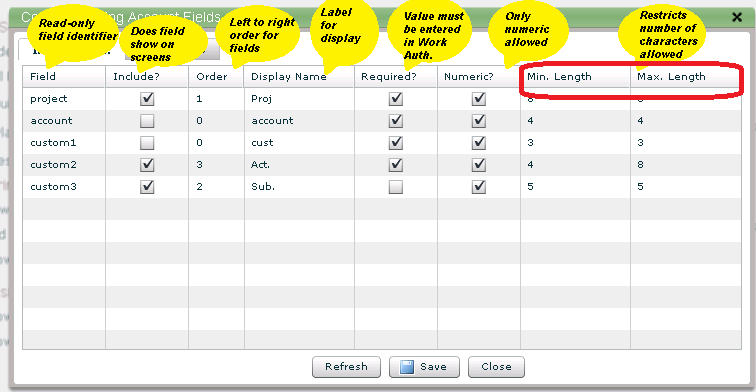756x392 pixels.
Task: Edit Max. Length in account row
Action: [686, 121]
